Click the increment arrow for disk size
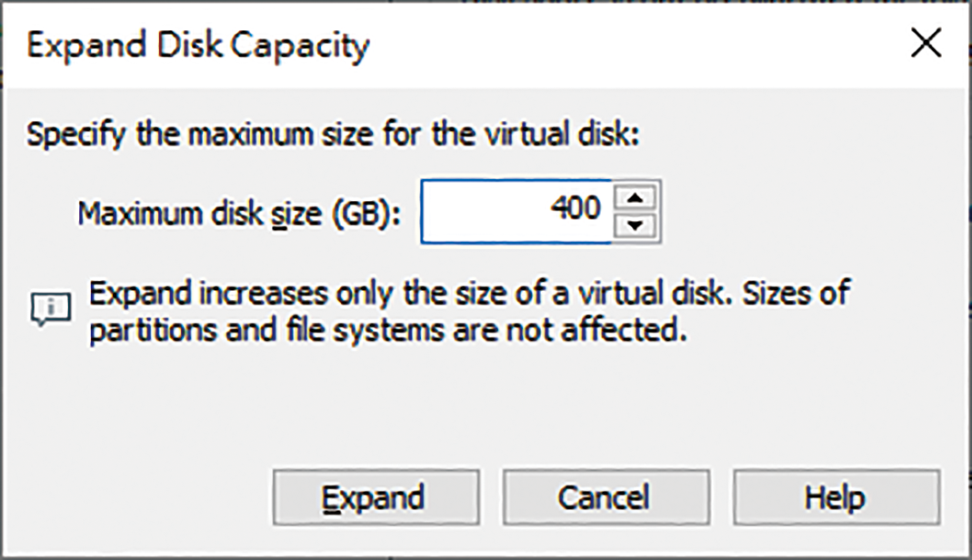Image resolution: width=972 pixels, height=560 pixels. (x=635, y=198)
